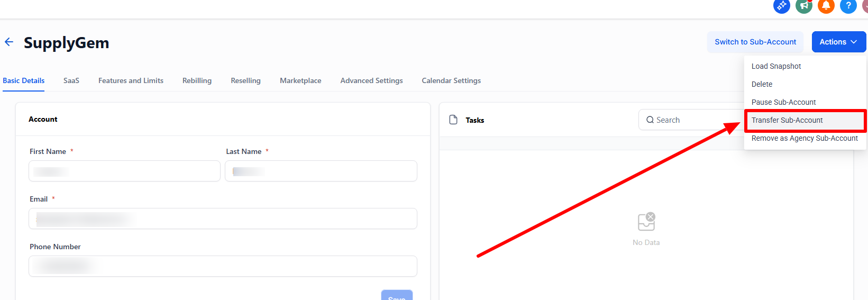Select Delete from the Actions menu

tap(762, 84)
